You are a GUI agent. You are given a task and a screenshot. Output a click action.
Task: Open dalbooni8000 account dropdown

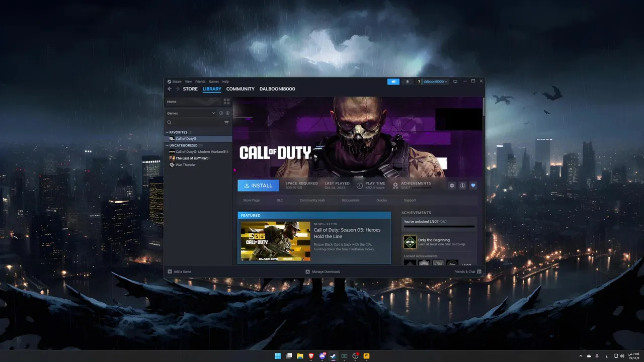coord(435,81)
